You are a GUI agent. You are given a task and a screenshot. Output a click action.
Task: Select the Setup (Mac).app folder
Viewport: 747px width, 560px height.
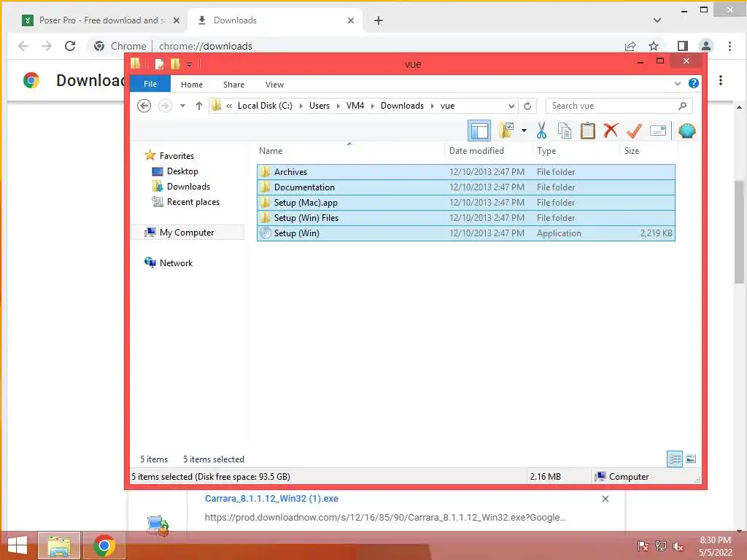(466, 203)
